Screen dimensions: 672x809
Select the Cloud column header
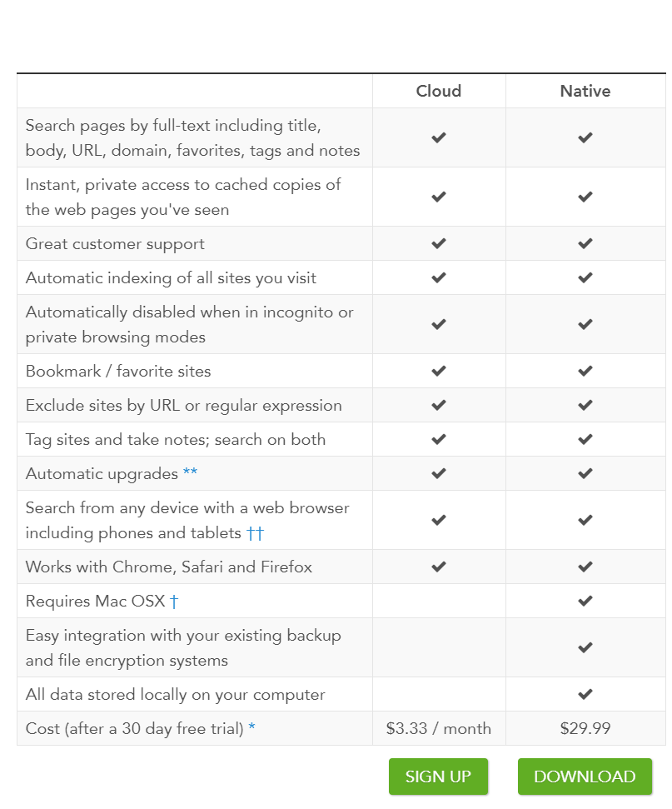(439, 92)
